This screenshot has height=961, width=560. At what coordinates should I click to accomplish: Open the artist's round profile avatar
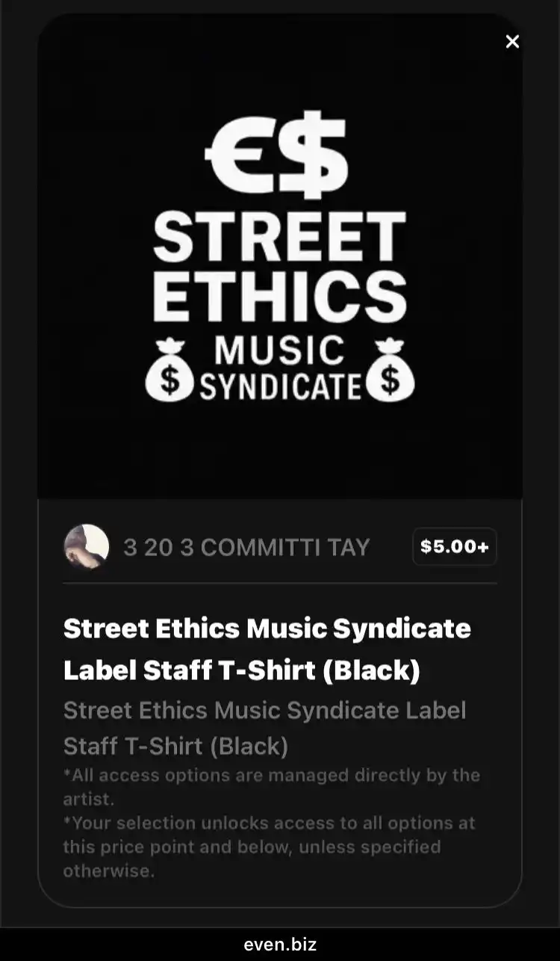(x=87, y=547)
